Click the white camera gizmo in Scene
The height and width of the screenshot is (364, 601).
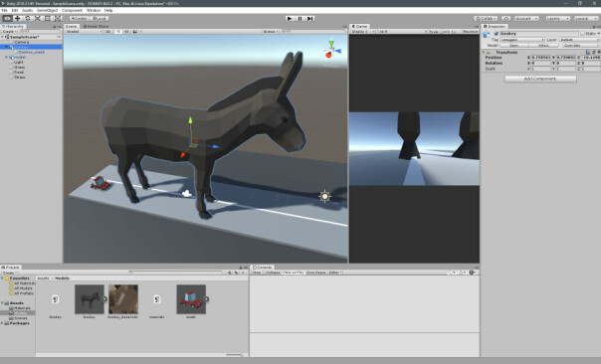(x=187, y=194)
